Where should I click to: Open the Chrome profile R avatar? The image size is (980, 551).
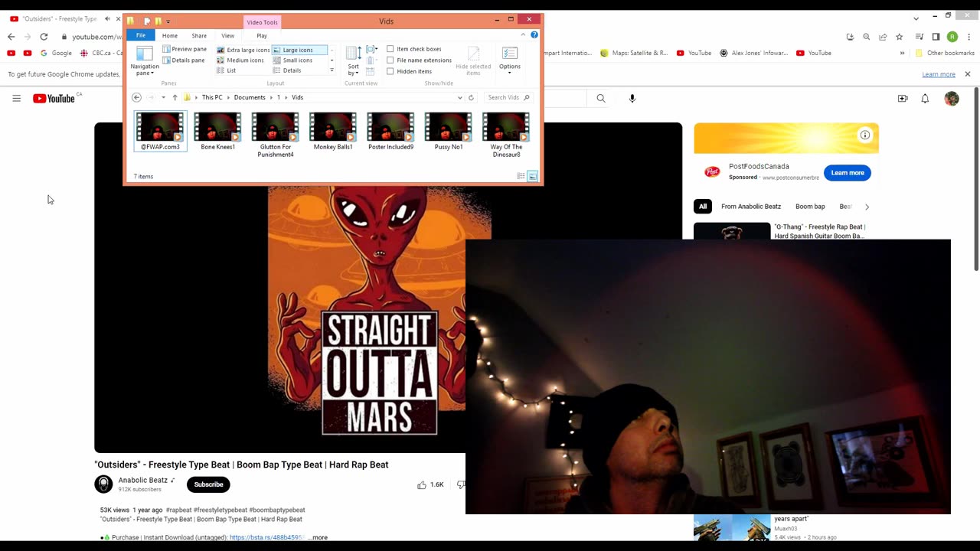(952, 37)
